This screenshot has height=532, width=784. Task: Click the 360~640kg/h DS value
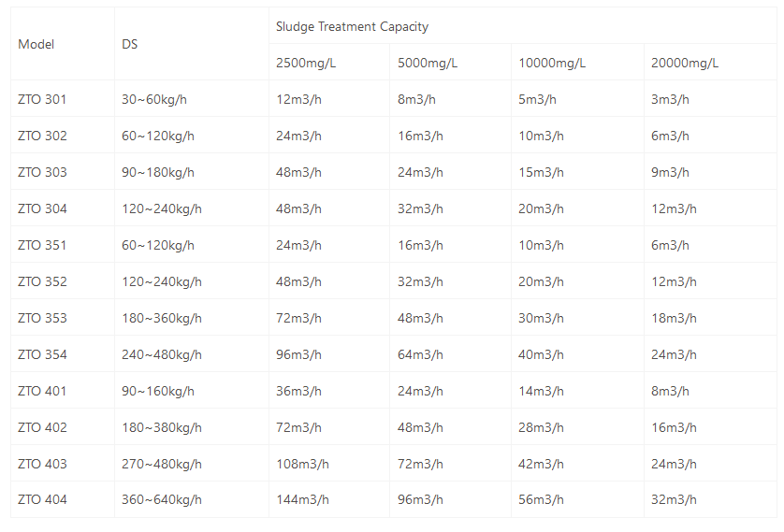162,500
